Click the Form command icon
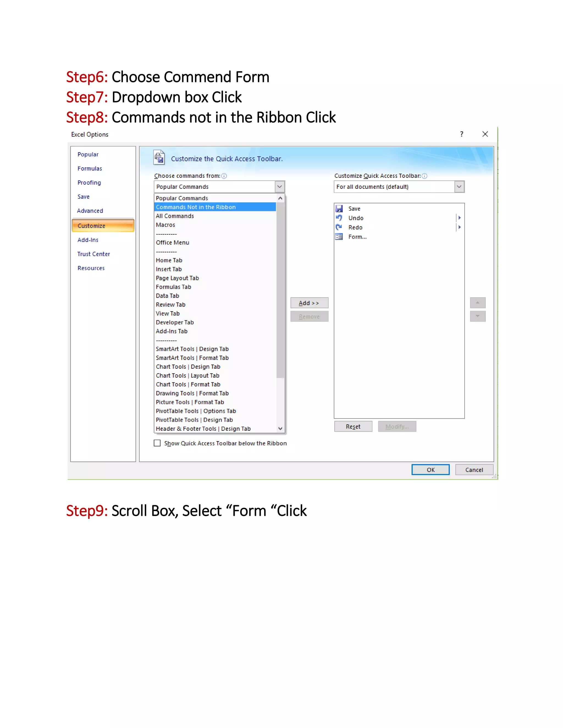The width and height of the screenshot is (563, 728). (339, 237)
